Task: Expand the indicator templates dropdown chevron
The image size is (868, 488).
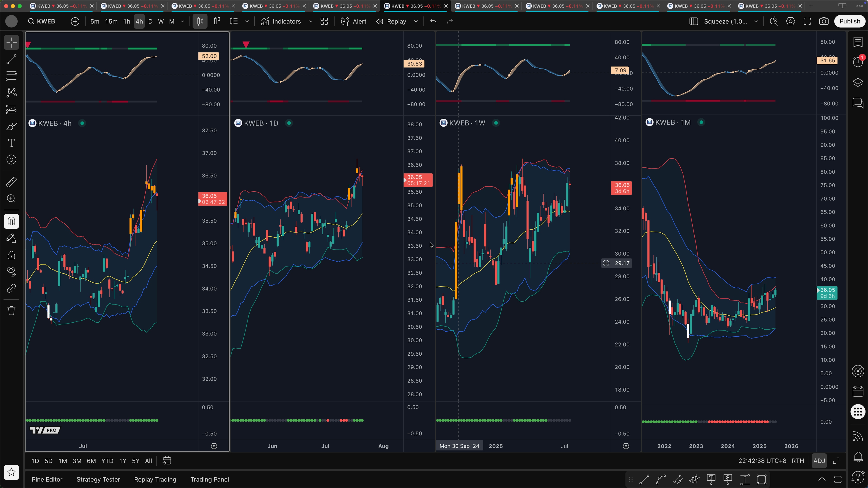Action: point(311,21)
